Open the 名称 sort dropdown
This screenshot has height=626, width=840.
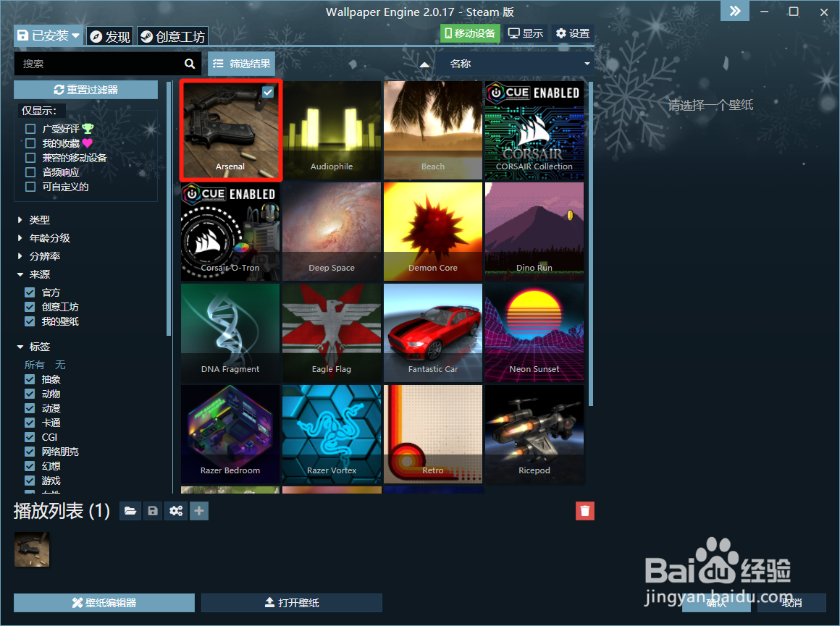click(x=515, y=64)
